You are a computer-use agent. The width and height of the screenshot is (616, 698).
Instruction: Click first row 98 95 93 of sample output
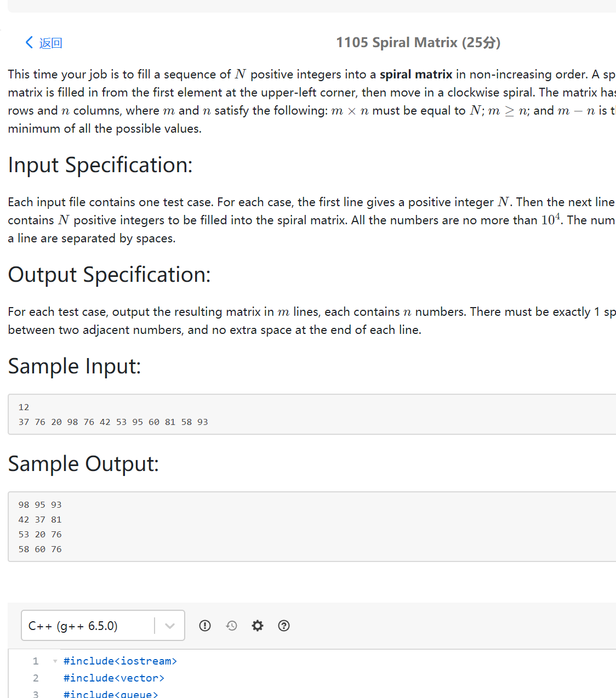coord(40,504)
